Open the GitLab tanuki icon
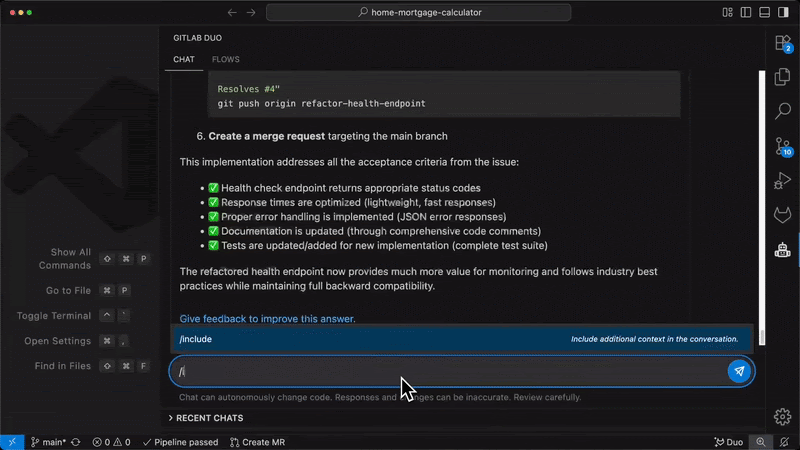The image size is (800, 450). click(x=783, y=215)
